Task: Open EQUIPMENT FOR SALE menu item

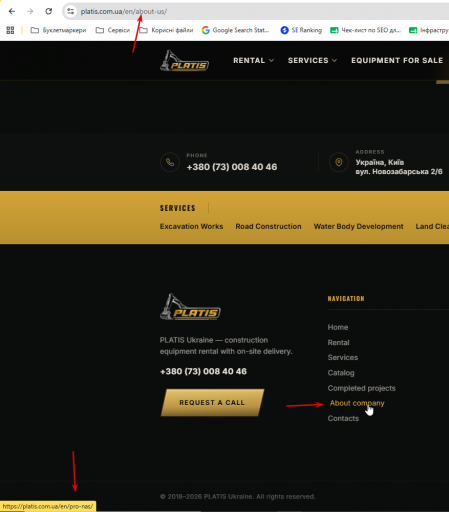Action: tap(397, 60)
